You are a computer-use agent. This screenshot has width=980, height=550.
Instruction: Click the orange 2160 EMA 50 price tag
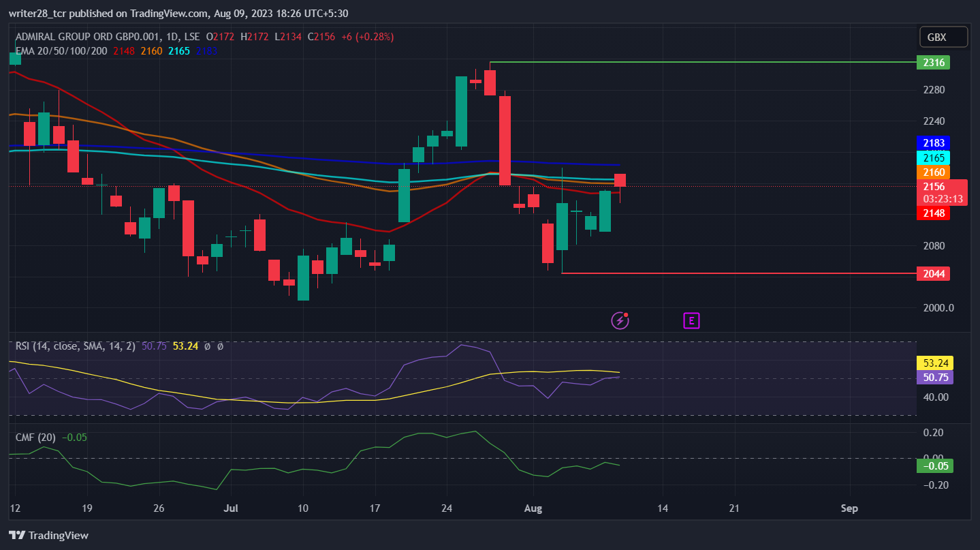933,172
